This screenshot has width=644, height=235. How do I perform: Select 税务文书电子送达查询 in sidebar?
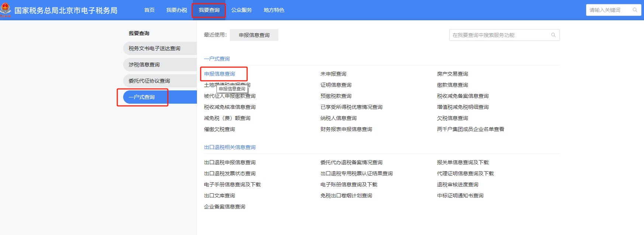160,48
